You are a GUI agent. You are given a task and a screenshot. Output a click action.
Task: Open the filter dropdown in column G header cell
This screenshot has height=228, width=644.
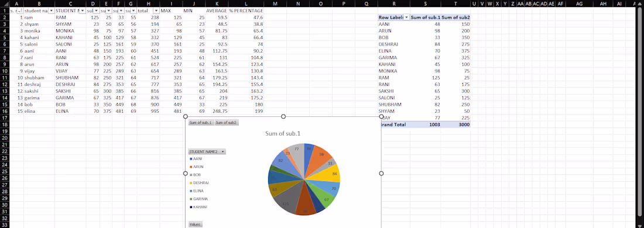click(133, 11)
